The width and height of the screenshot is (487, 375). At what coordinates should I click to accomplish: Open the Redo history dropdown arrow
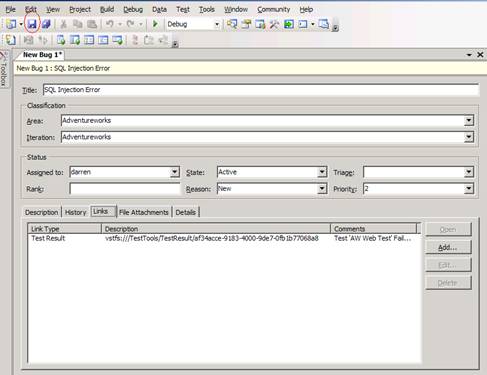tap(141, 24)
